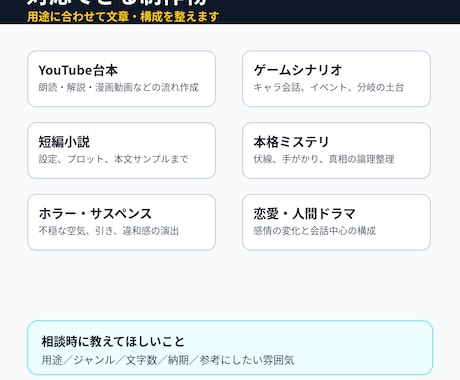
Task: Click description text 不穏な空気、引き、違和感の演出
Action: click(x=109, y=231)
